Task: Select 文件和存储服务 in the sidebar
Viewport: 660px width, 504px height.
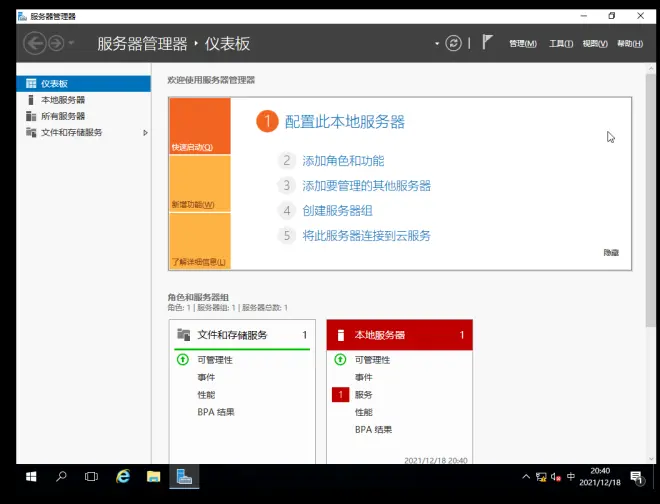Action: click(83, 133)
